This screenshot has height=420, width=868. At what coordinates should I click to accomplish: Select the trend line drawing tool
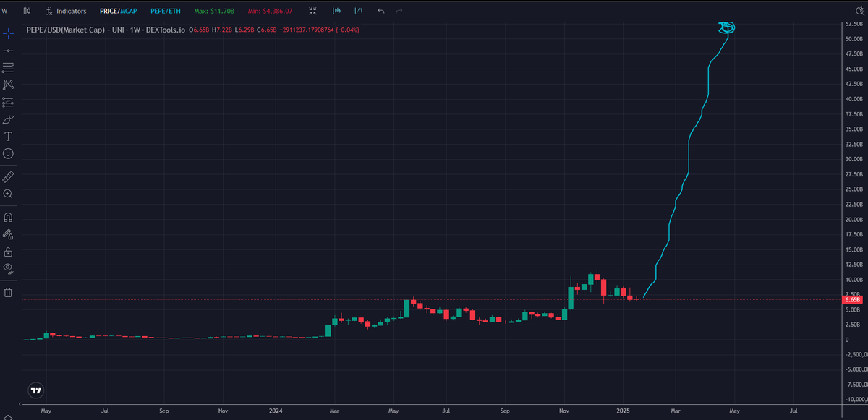tap(8, 51)
